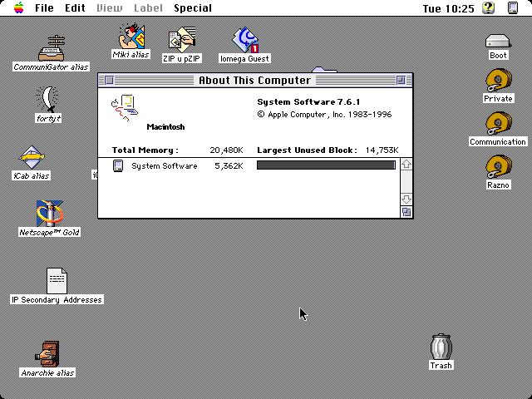
Task: Open the File menu
Action: click(44, 7)
